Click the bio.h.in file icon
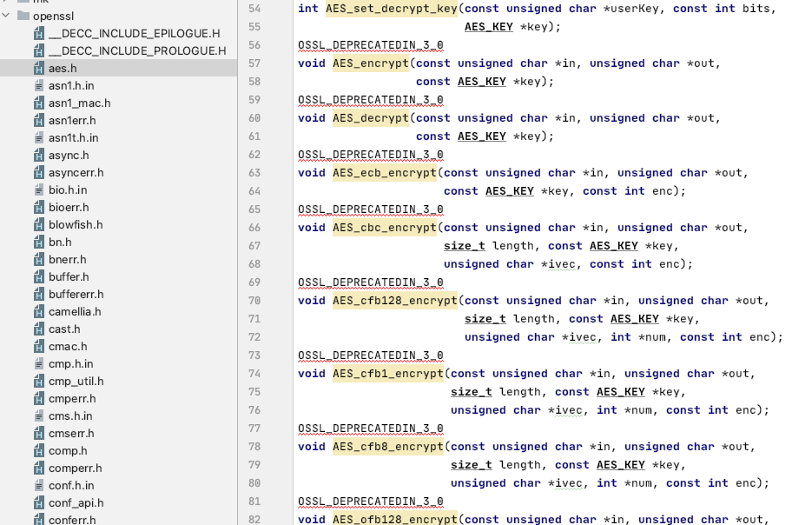812x525 pixels. tap(39, 189)
